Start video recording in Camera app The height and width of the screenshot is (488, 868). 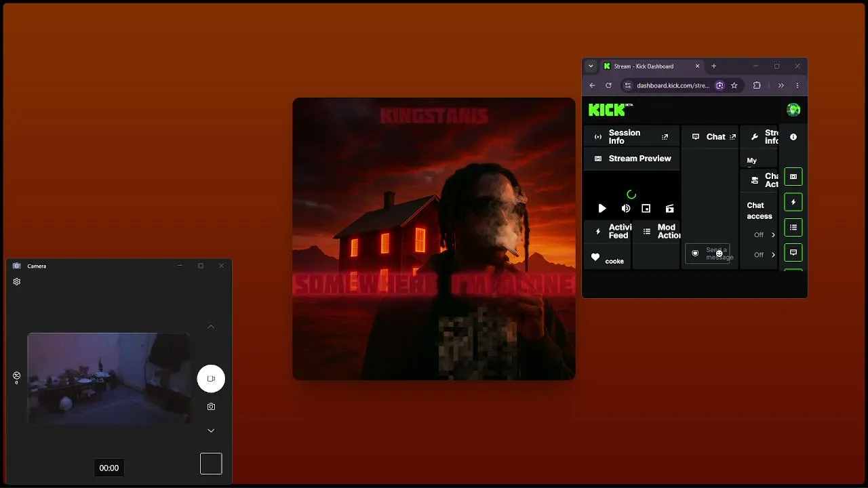(211, 379)
